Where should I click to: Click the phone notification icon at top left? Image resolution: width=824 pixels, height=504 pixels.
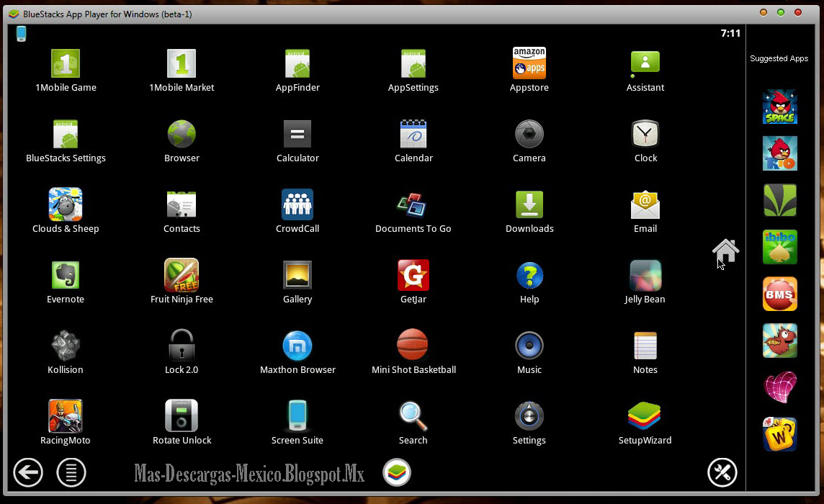point(21,34)
